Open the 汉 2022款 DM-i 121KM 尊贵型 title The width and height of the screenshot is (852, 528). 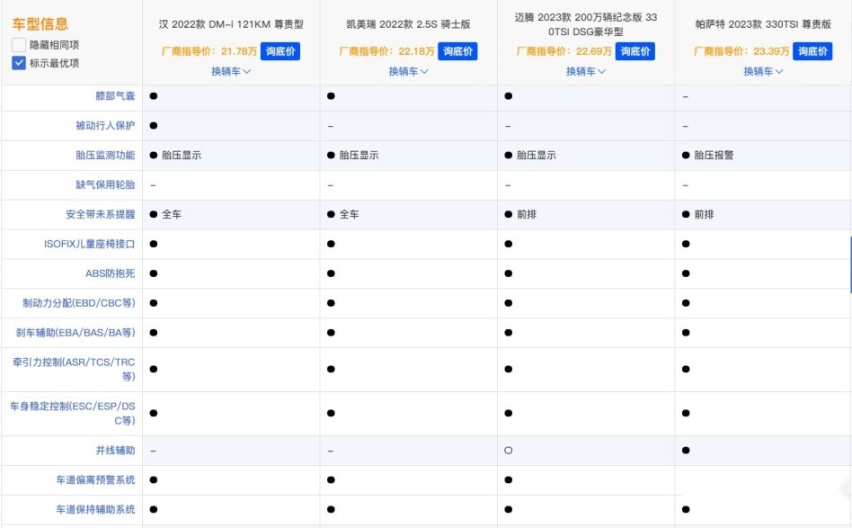231,24
